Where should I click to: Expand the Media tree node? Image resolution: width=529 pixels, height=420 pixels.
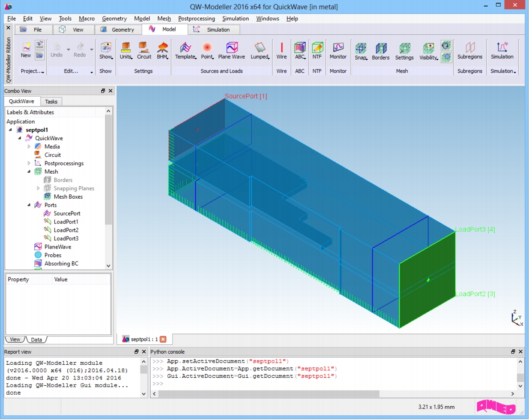click(x=29, y=147)
